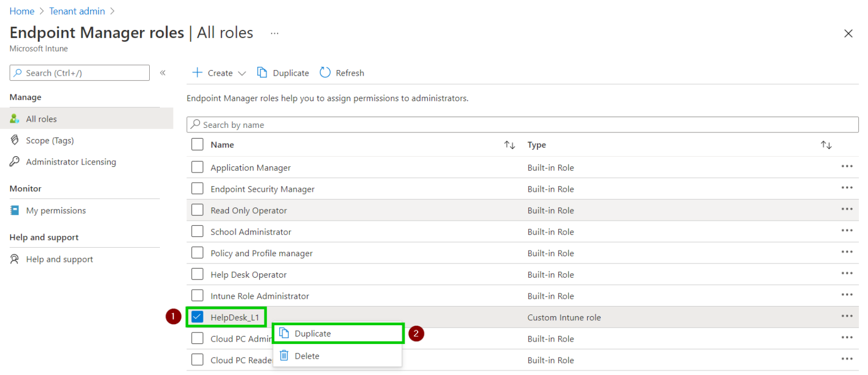Go to Home breadcrumb link
This screenshot has width=868, height=375.
(x=22, y=11)
